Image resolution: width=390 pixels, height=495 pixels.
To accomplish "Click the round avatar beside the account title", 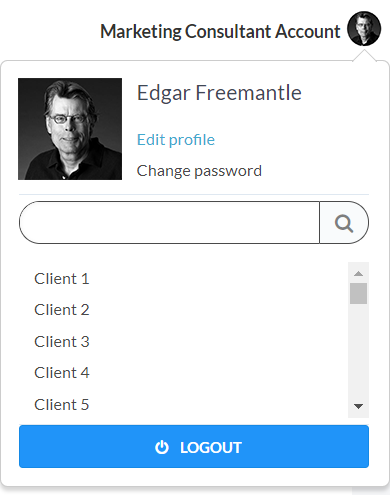I will coord(364,29).
